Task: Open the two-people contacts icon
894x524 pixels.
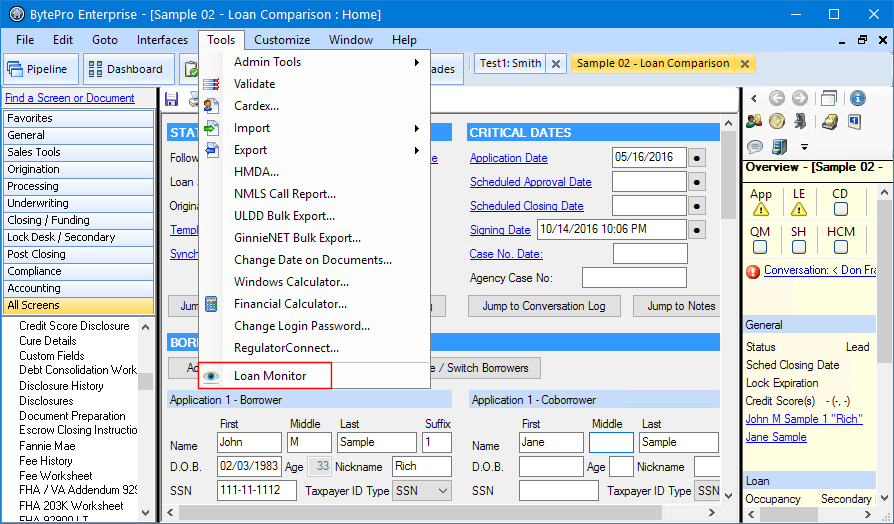Action: [754, 121]
